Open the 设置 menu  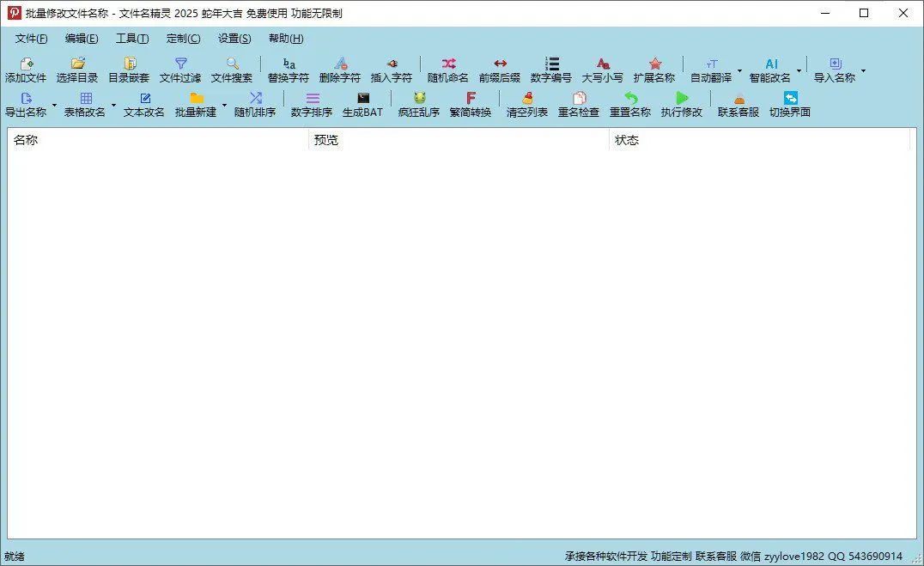(x=233, y=38)
